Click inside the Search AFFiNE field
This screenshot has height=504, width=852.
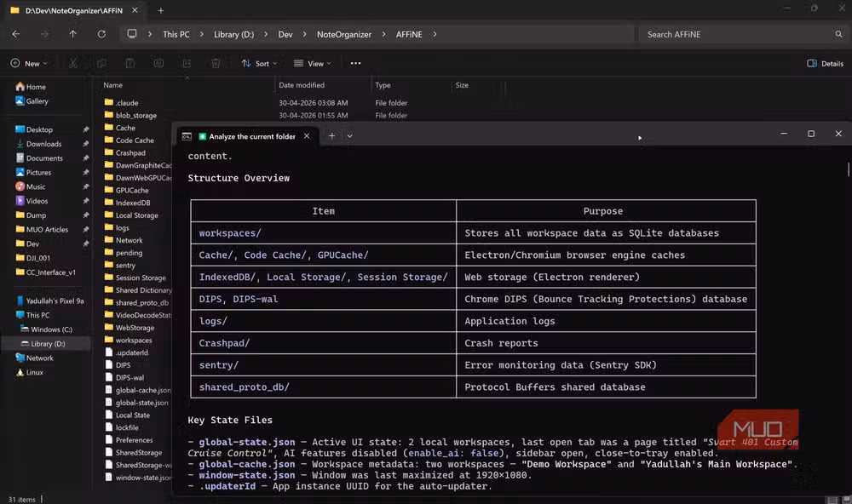click(741, 34)
